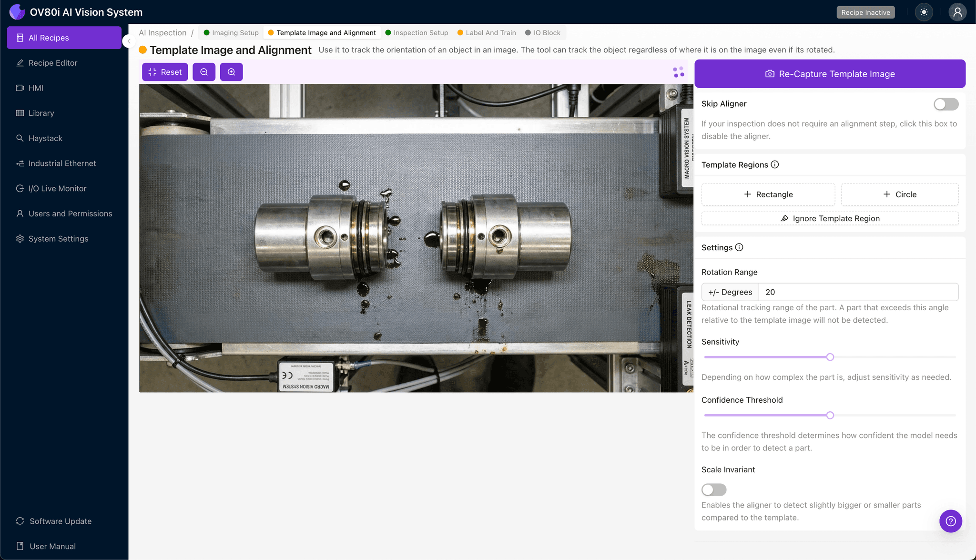Image resolution: width=976 pixels, height=560 pixels.
Task: Collapse the sidebar using the chevron
Action: [129, 41]
